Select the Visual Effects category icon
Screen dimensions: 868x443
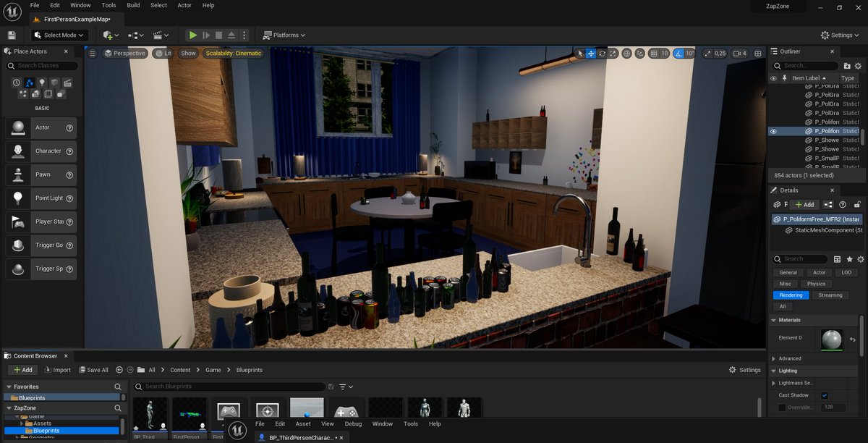[22, 94]
